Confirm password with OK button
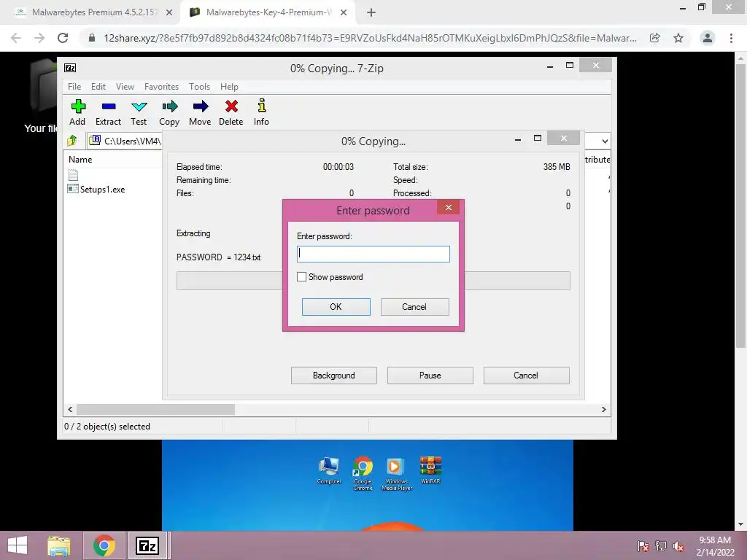Screen dimensions: 747x560 tap(336, 307)
